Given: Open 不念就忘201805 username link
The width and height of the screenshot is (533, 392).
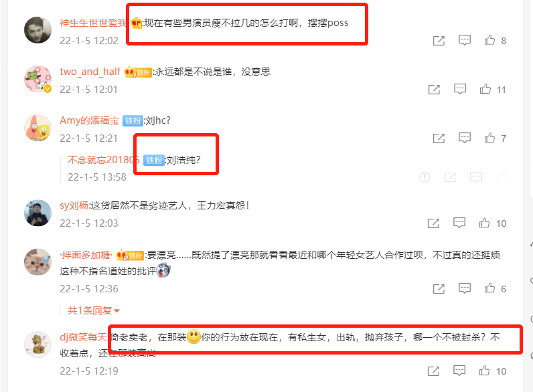Looking at the screenshot, I should click(103, 160).
